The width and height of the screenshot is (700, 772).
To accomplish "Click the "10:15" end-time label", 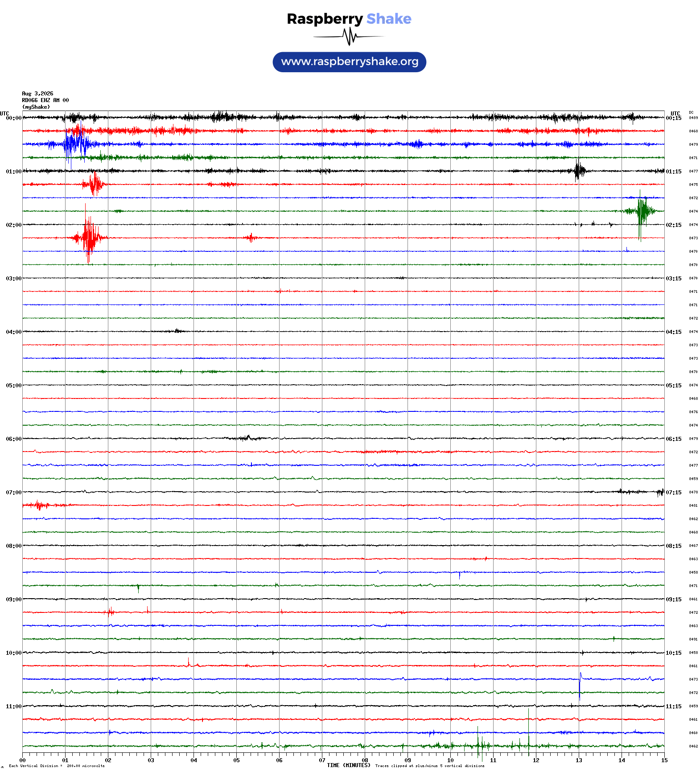I will click(x=674, y=653).
